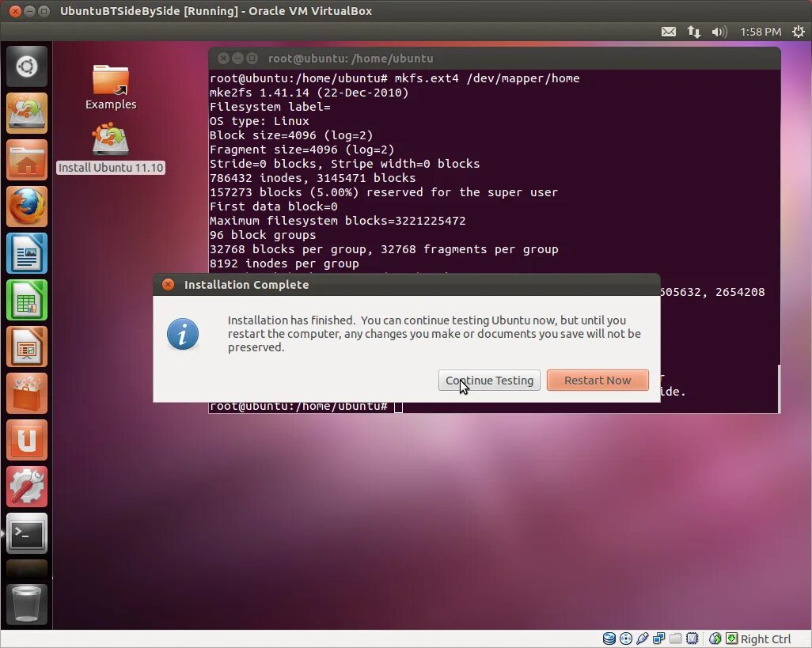Close the terminal window
The image size is (812, 648).
click(223, 59)
